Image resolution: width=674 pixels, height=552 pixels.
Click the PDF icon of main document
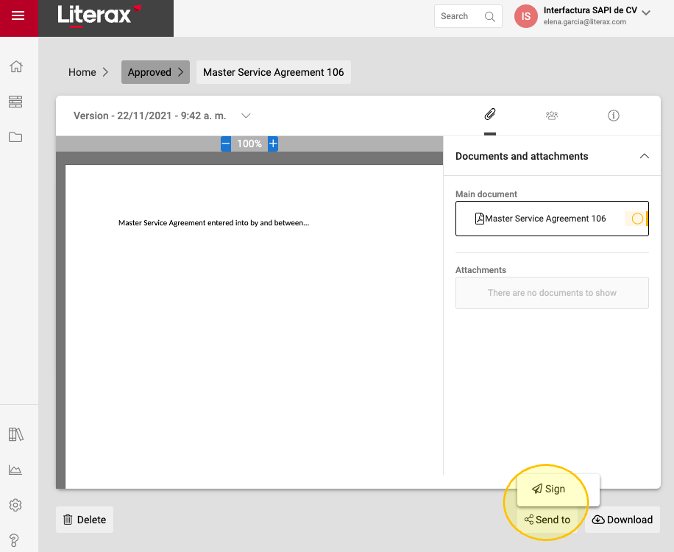(x=479, y=219)
